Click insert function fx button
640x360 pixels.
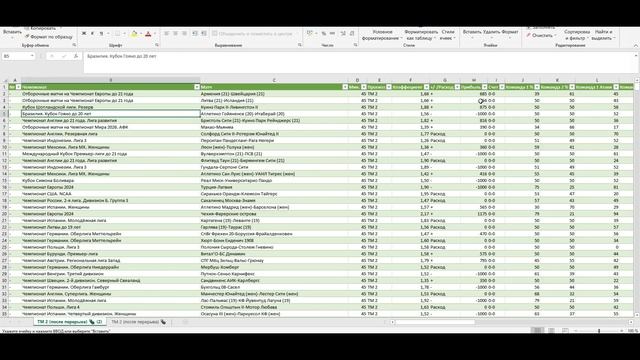76,56
